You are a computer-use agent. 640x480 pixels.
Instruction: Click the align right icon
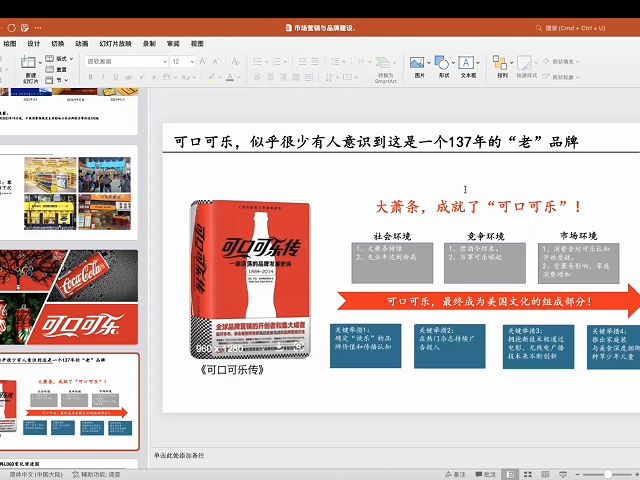pyautogui.click(x=283, y=77)
